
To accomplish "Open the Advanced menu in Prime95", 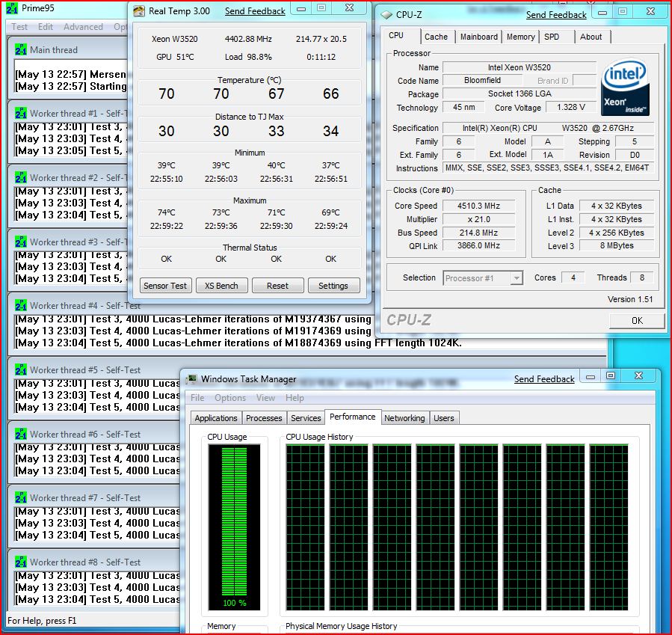I will tap(83, 27).
